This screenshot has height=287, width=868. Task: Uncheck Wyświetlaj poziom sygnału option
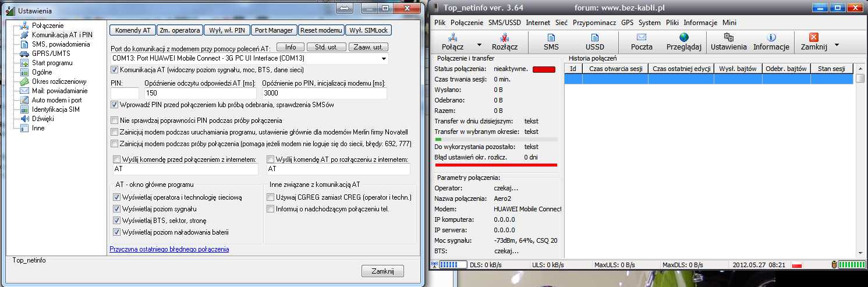(x=116, y=208)
